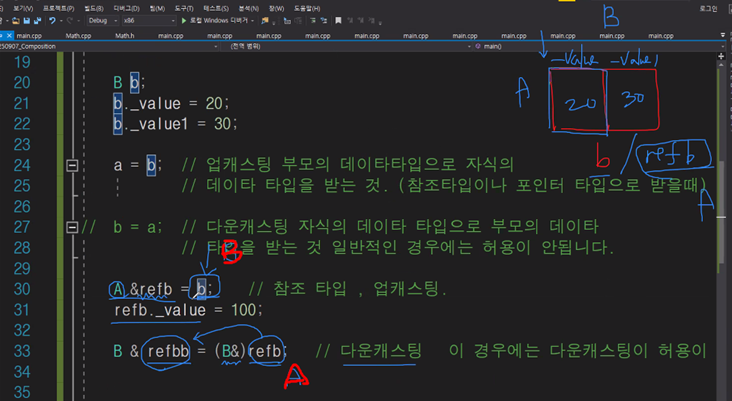The image size is (732, 401).
Task: Click line number 26 in the margin
Action: click(x=22, y=206)
